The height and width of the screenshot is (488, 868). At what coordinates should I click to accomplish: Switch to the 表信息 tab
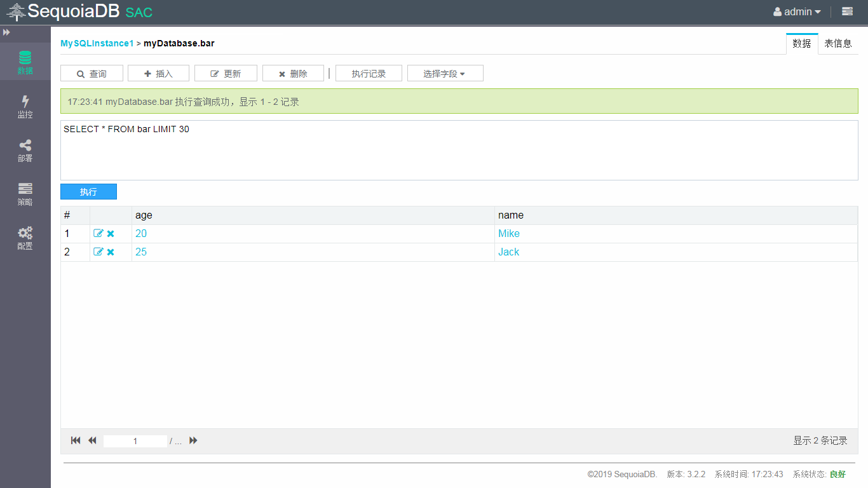click(837, 44)
